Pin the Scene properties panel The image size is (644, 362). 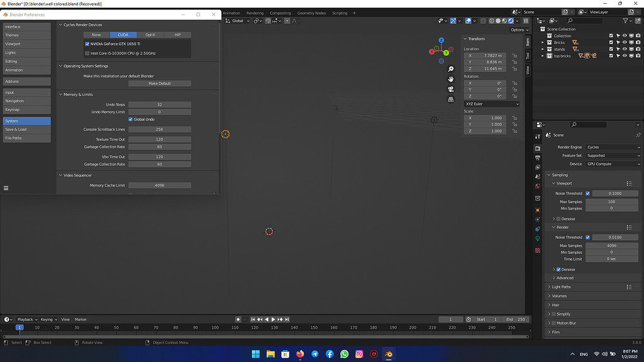point(638,135)
